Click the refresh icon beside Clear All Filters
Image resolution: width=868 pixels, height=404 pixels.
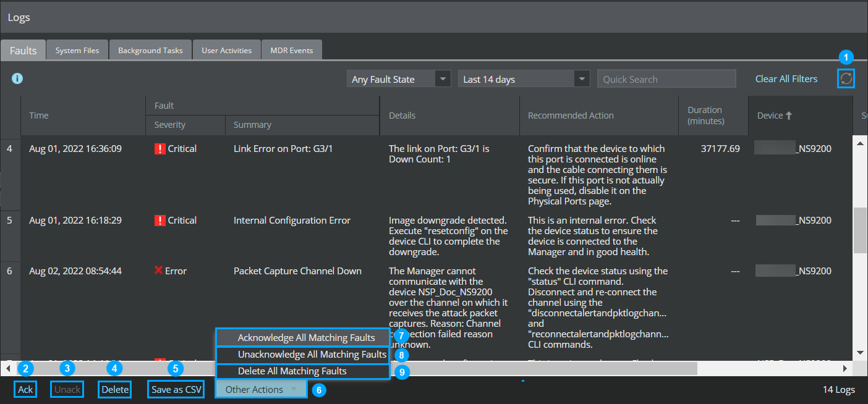pyautogui.click(x=846, y=78)
